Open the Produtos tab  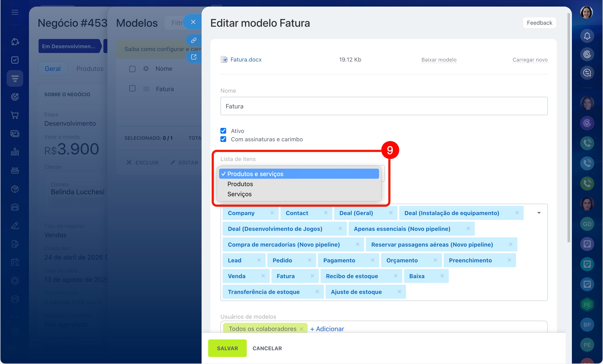pyautogui.click(x=90, y=69)
